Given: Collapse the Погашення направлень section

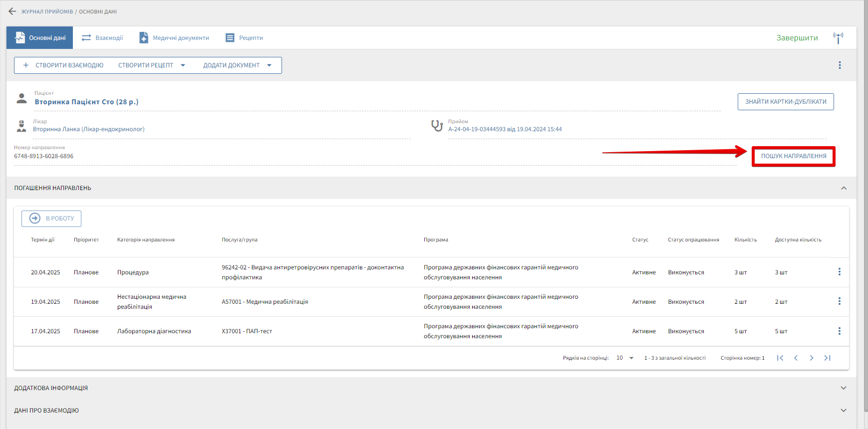Looking at the screenshot, I should [x=844, y=188].
